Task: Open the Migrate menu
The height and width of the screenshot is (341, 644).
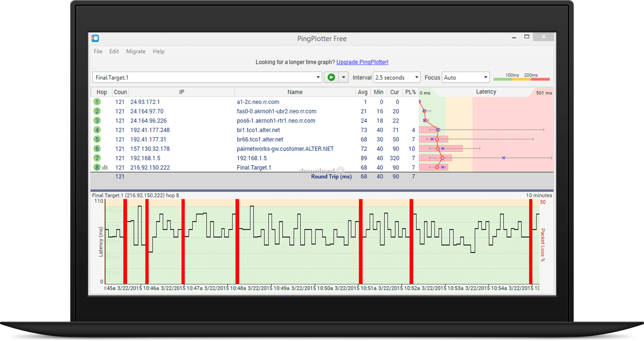Action: (136, 51)
